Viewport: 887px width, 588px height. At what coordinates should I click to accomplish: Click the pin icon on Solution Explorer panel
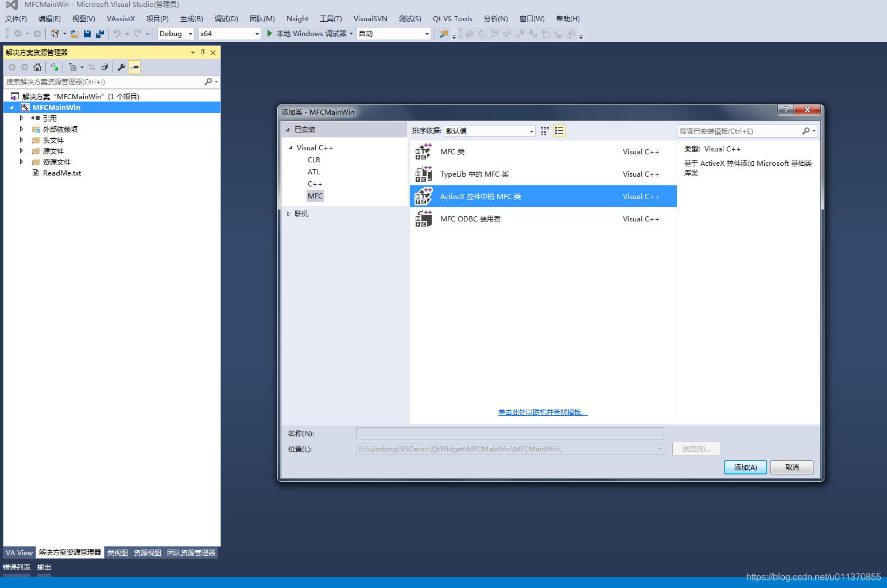pyautogui.click(x=203, y=52)
